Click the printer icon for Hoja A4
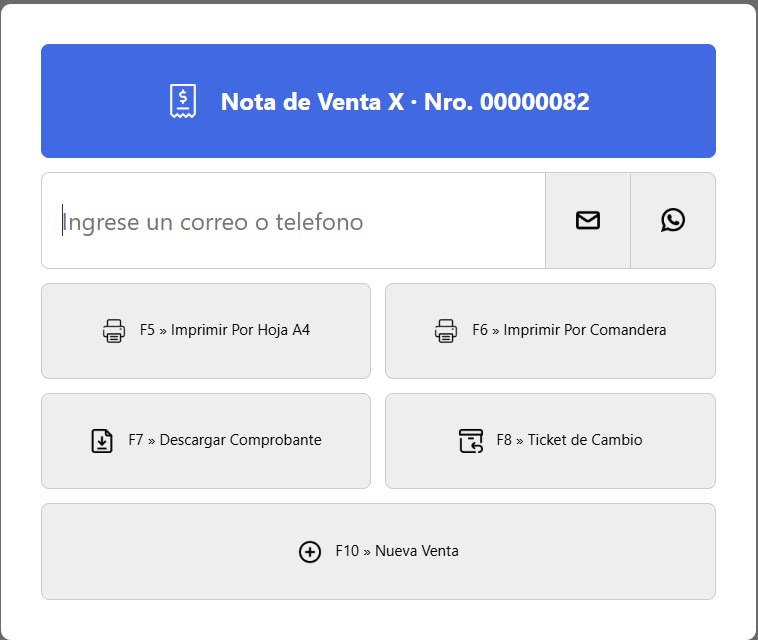The image size is (758, 640). pyautogui.click(x=114, y=330)
